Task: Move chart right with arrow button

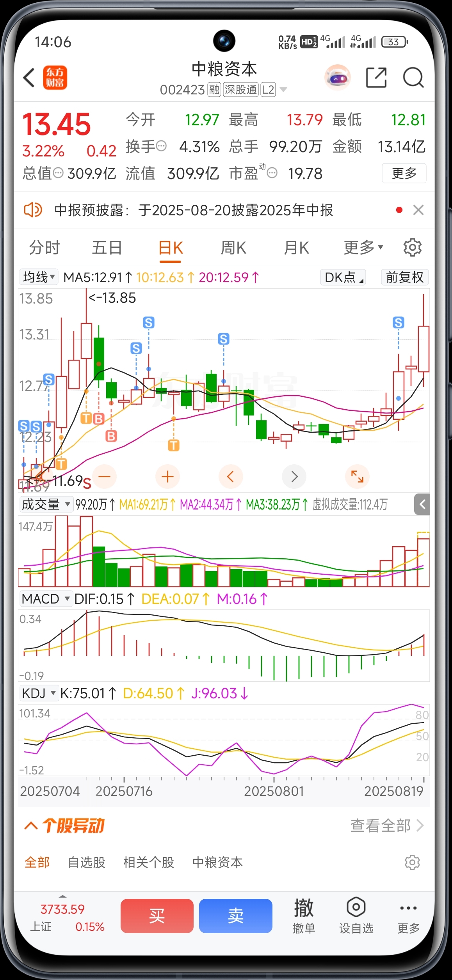Action: click(x=294, y=476)
